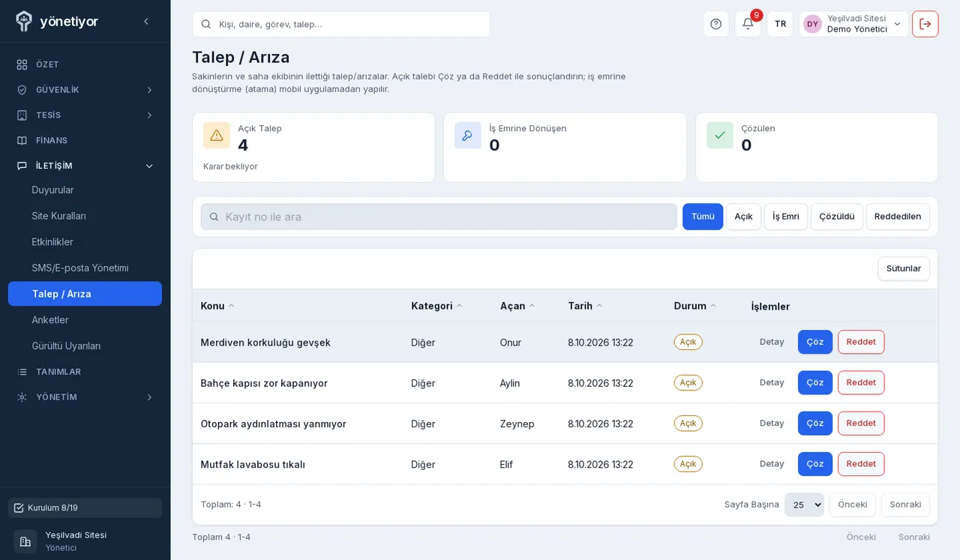Click the red logout icon button
The height and width of the screenshot is (560, 960).
(925, 24)
